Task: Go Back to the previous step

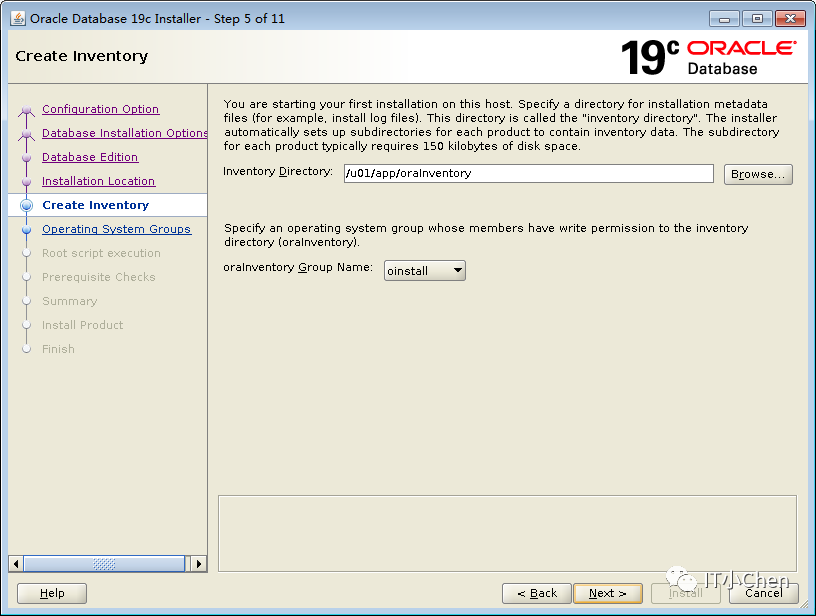Action: click(537, 593)
